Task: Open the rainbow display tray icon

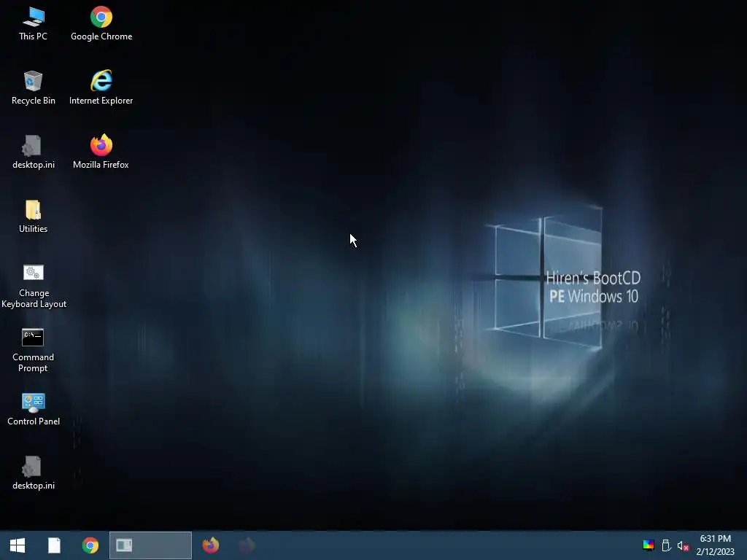Action: pyautogui.click(x=649, y=545)
